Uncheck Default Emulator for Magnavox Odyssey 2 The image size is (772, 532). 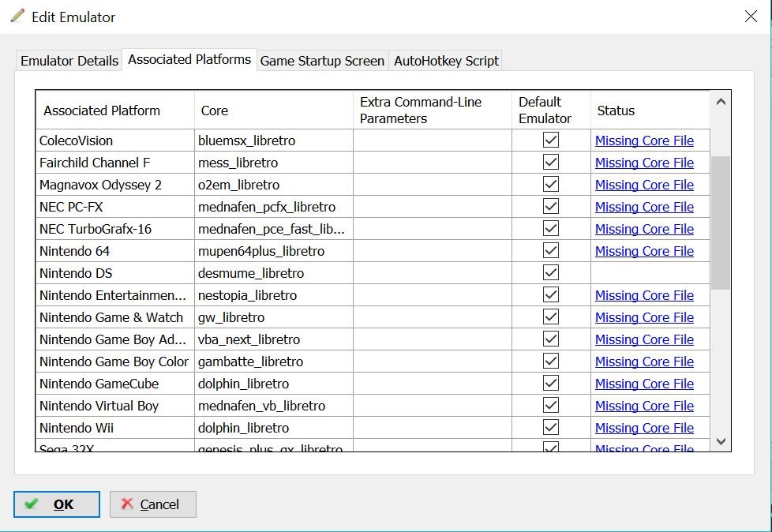pos(551,184)
